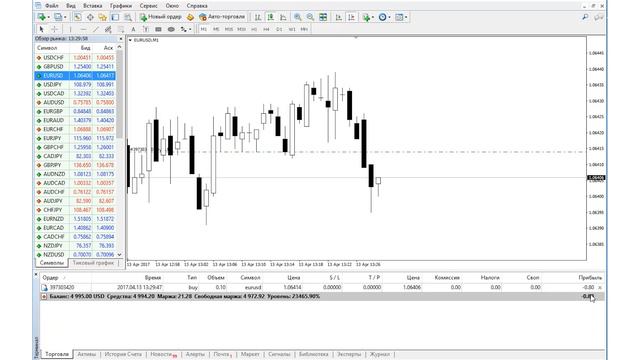Select the EURUSD highlighted symbol row
640x360 pixels.
click(75, 76)
